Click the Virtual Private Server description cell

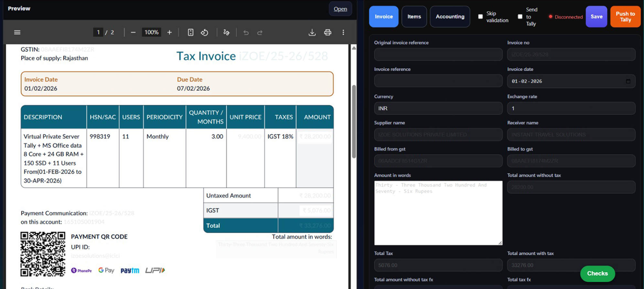coord(54,158)
